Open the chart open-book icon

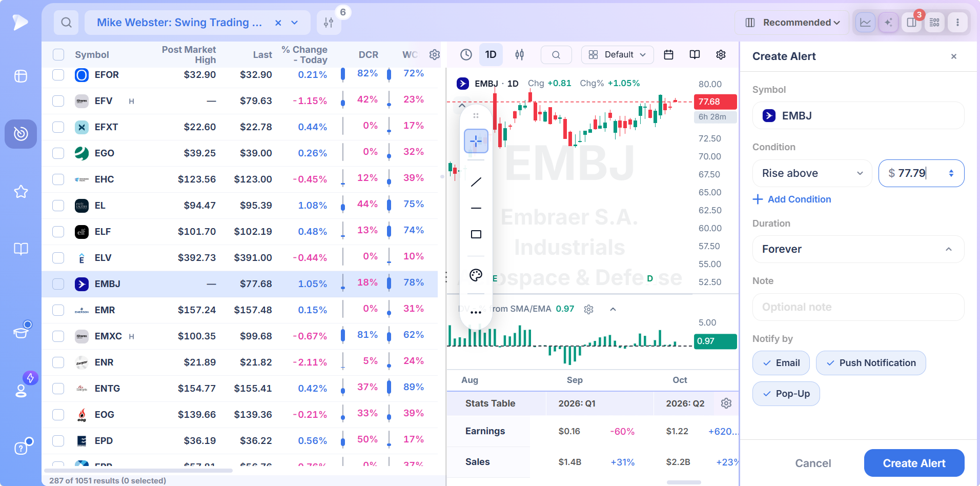click(x=695, y=55)
